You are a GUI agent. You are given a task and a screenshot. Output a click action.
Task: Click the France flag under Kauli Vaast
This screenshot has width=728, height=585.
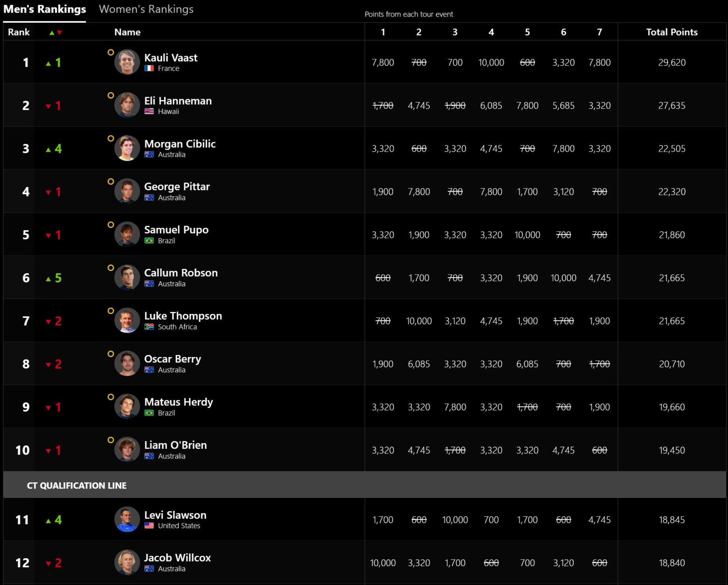pos(149,68)
